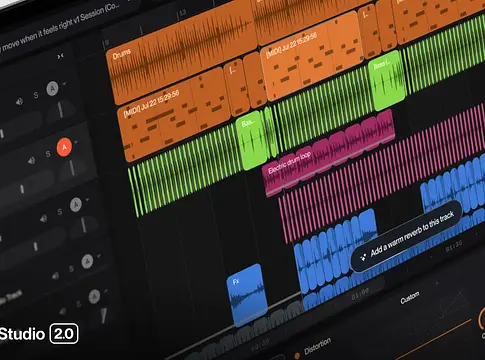Solo the first track with S button

36,96
